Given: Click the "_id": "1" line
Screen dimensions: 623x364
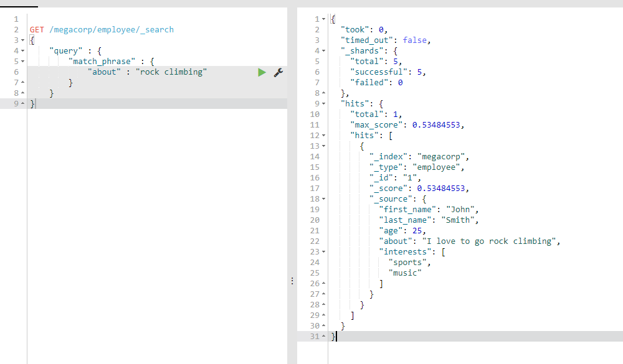Looking at the screenshot, I should point(395,178).
